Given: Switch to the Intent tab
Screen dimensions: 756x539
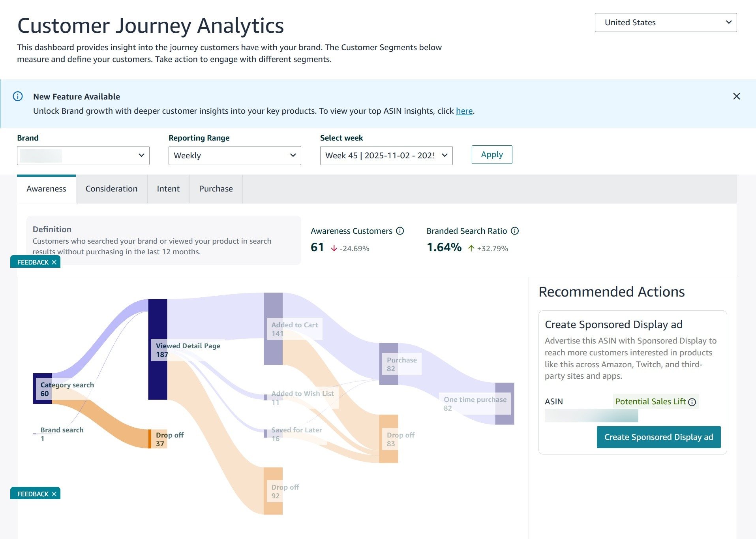Looking at the screenshot, I should [x=168, y=189].
